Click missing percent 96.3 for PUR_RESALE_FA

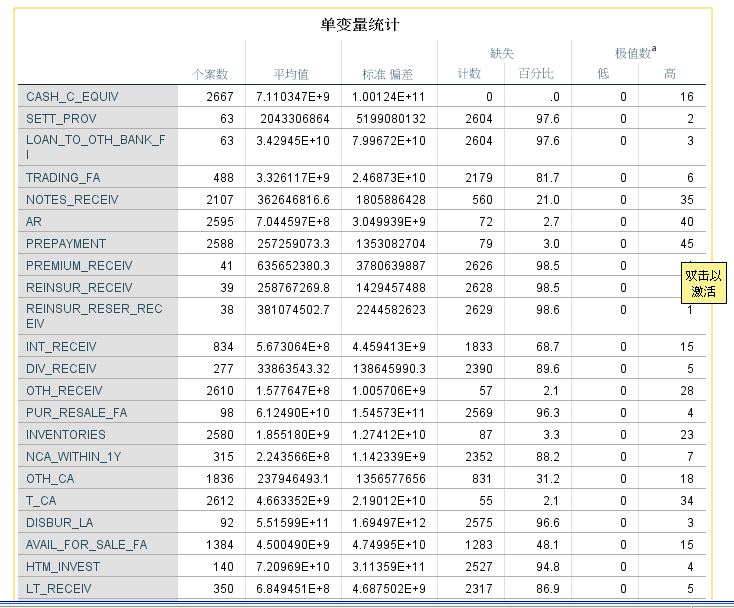point(548,412)
